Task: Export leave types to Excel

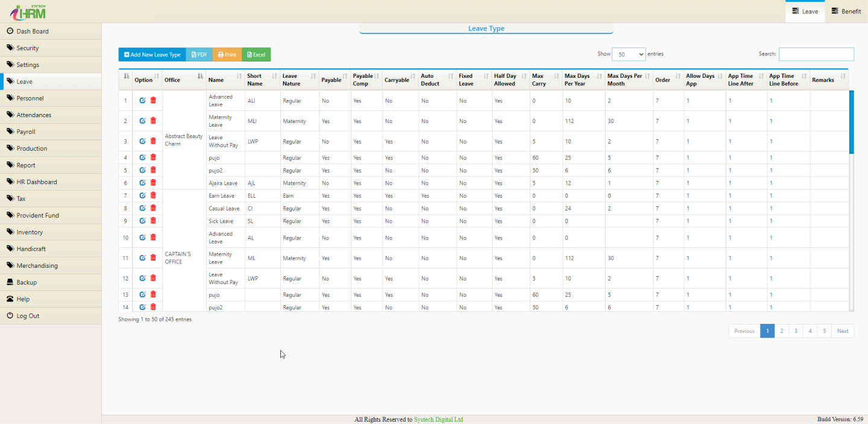Action: (256, 54)
